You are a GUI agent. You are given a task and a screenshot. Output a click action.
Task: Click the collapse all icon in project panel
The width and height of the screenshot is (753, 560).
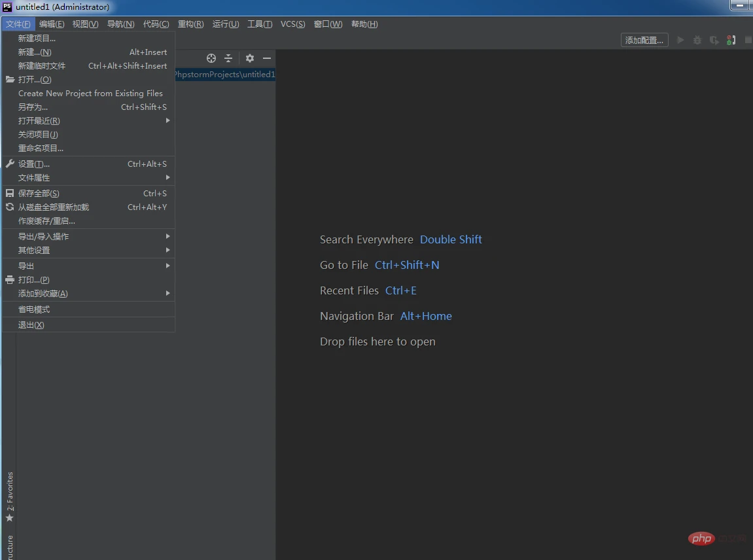pyautogui.click(x=228, y=58)
